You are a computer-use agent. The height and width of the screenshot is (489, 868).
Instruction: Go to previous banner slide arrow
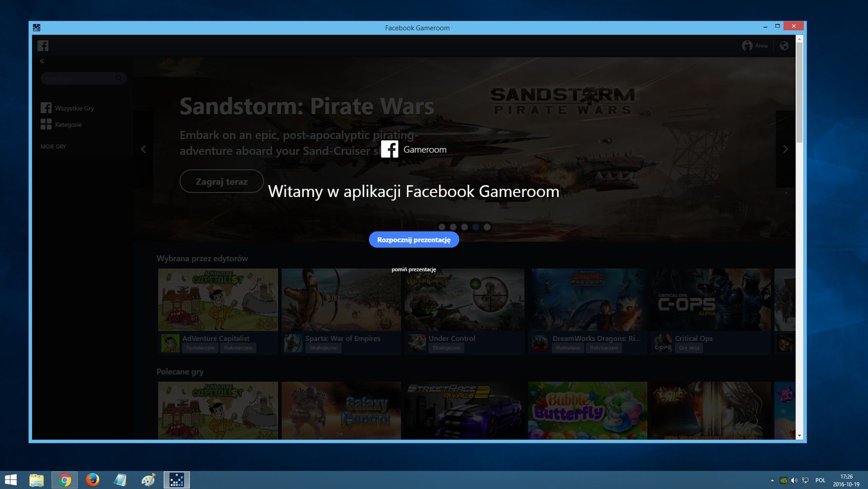tap(143, 149)
